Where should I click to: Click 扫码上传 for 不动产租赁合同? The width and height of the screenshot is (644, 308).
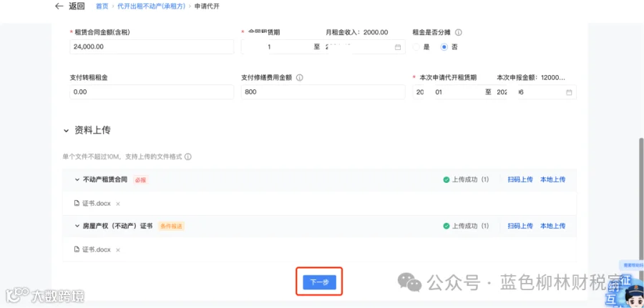point(520,179)
